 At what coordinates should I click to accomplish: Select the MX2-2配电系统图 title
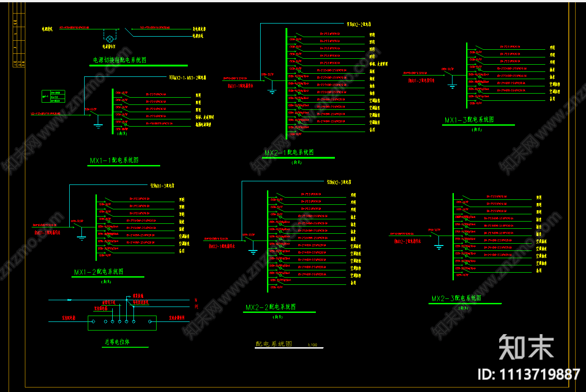271,307
